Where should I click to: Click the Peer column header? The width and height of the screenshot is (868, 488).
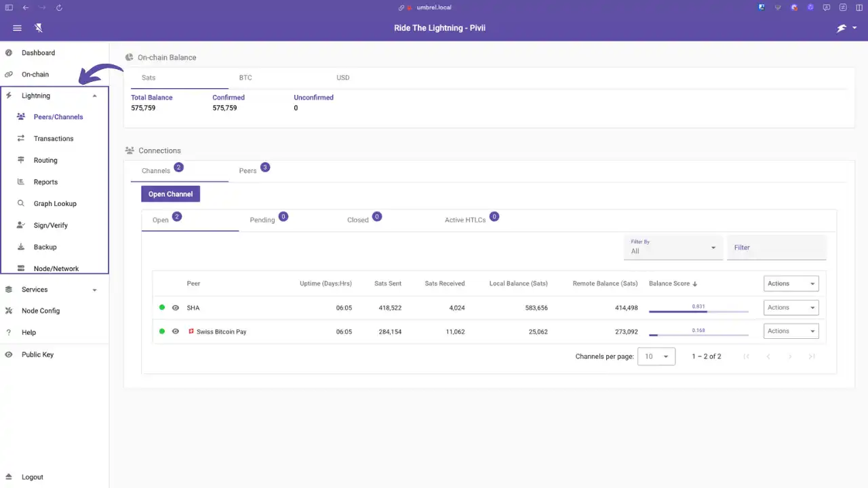coord(193,283)
